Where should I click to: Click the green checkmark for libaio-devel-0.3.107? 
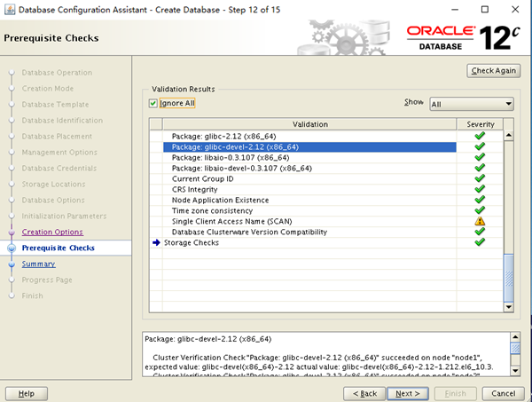480,168
